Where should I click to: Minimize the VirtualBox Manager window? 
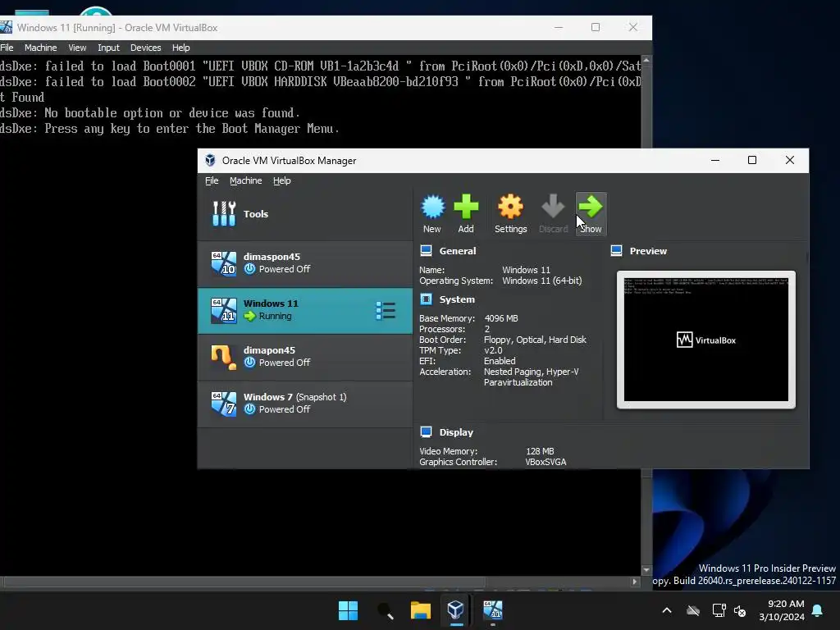715,160
